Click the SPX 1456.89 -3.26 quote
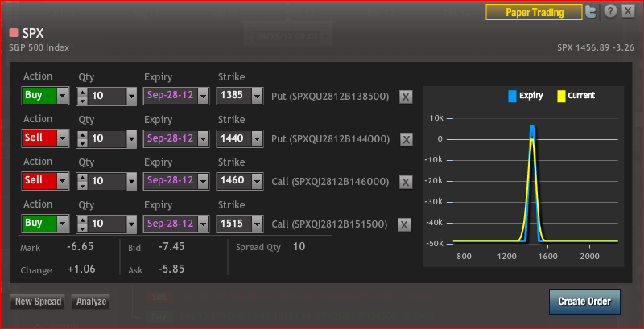Viewport: 644px width, 329px height. [x=595, y=47]
